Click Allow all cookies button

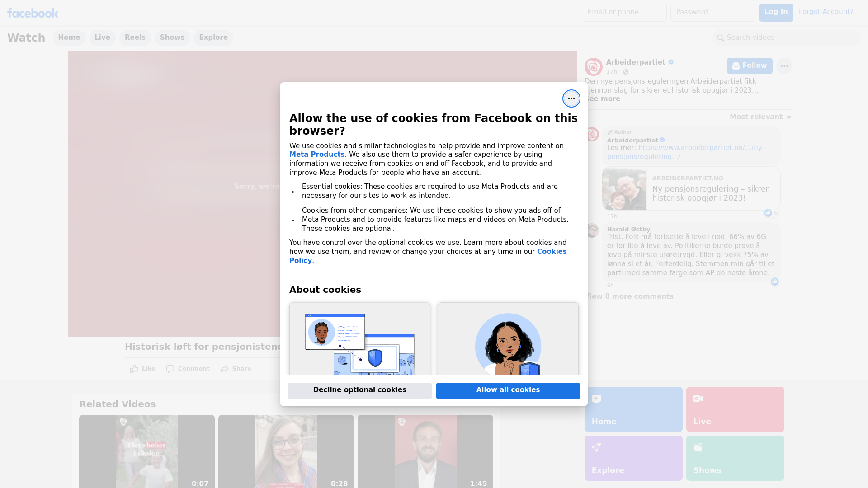508,390
